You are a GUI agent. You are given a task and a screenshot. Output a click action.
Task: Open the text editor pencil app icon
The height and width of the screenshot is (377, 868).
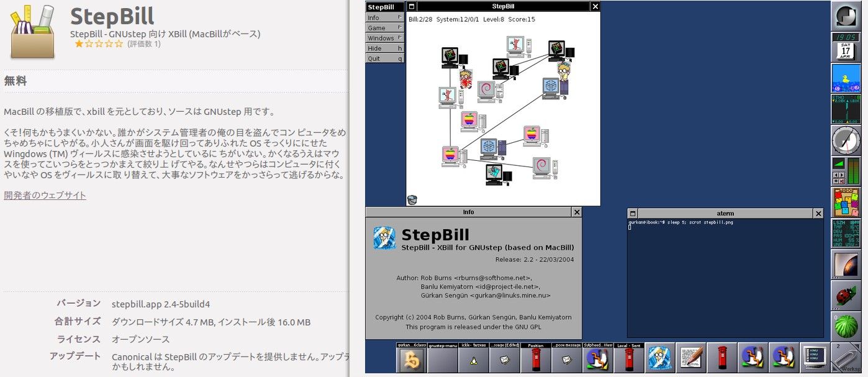click(691, 357)
